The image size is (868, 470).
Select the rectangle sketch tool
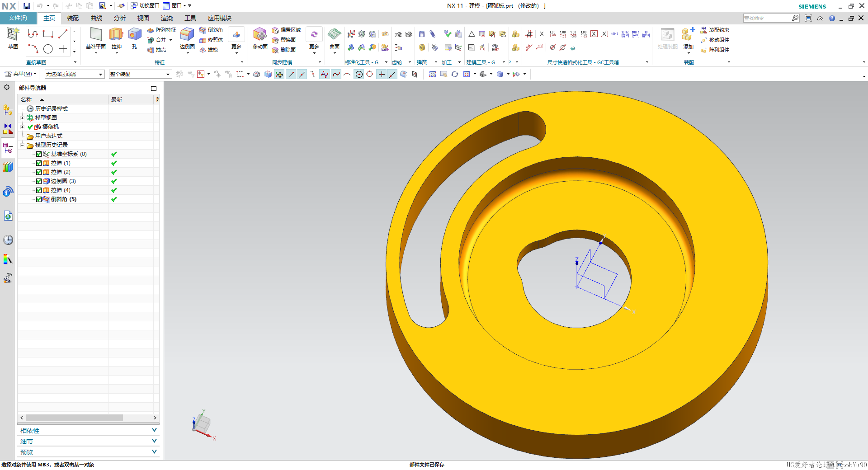(x=48, y=34)
